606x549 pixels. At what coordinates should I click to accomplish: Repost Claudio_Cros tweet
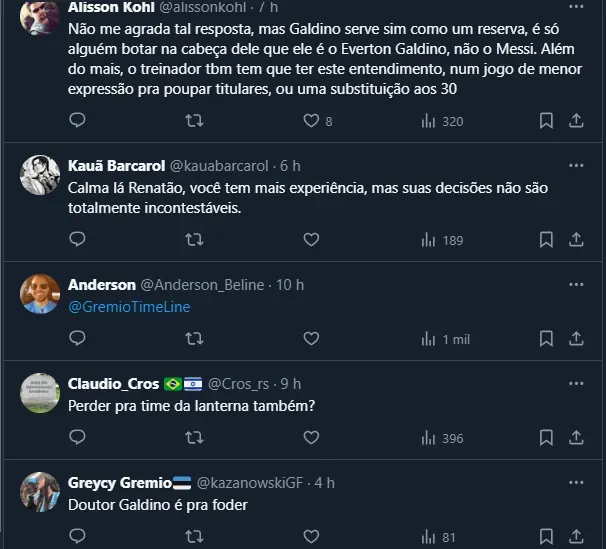(x=195, y=438)
